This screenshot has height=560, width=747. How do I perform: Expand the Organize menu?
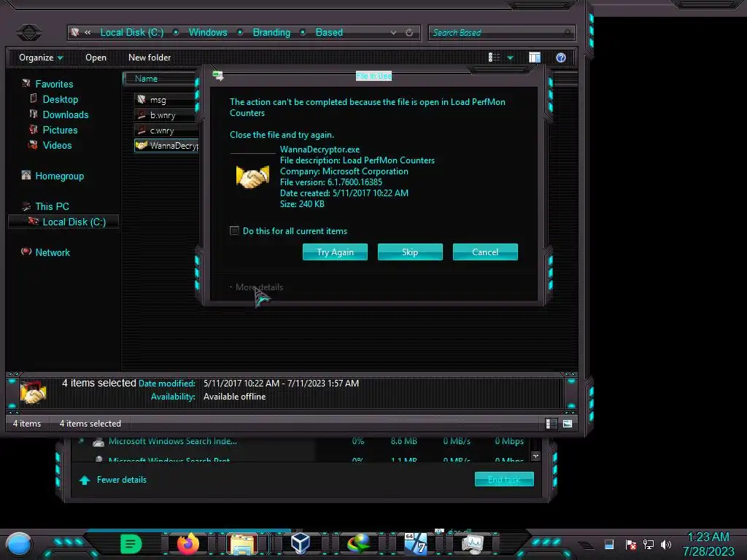tap(41, 58)
